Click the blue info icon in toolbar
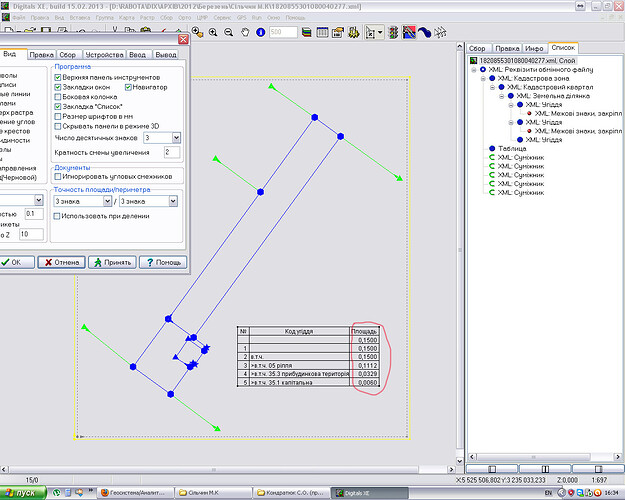 261,32
